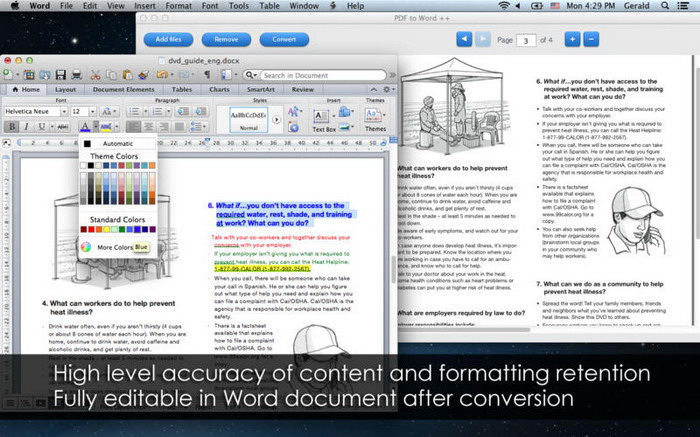
Task: Click the Copy icon in Word toolbar
Action: (x=111, y=75)
